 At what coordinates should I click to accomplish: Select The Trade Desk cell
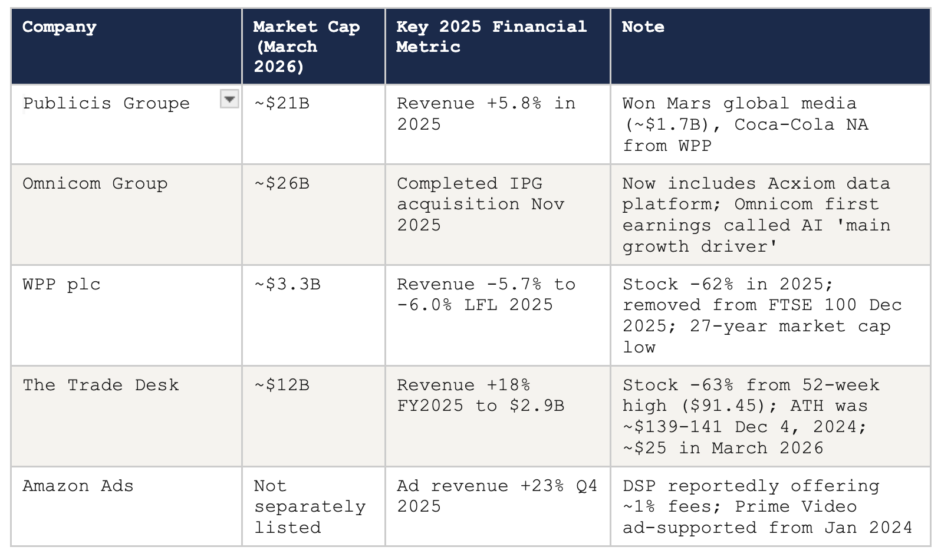(127, 416)
